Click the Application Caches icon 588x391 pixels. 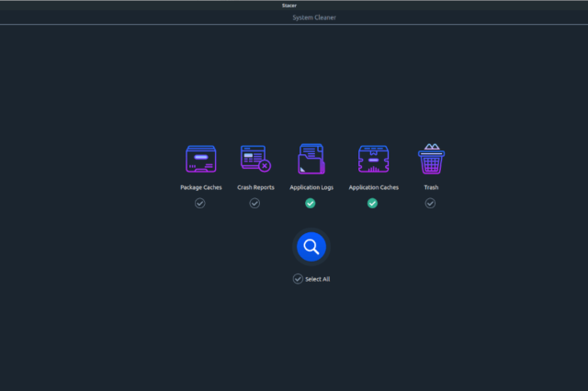tap(373, 160)
